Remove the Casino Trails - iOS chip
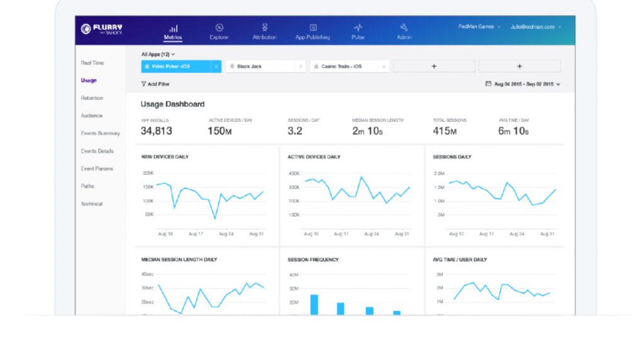 coord(384,66)
